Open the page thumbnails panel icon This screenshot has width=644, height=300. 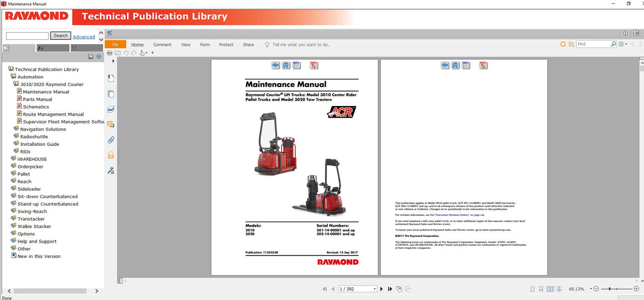click(111, 94)
